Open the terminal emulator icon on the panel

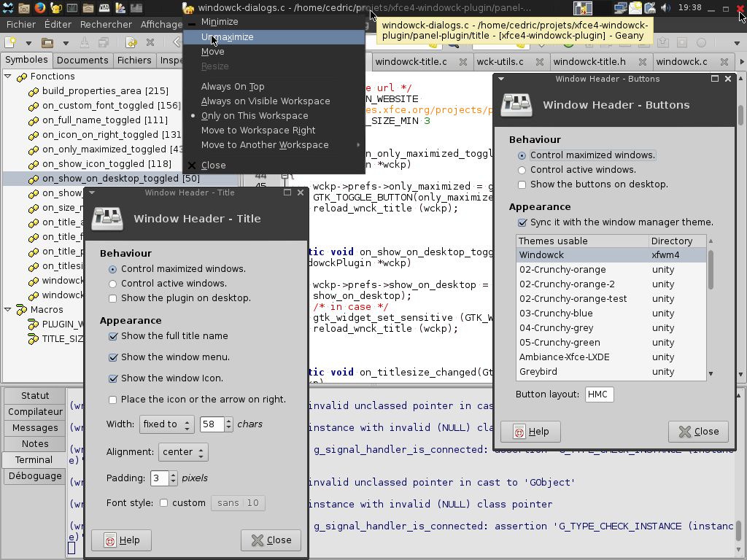[x=71, y=7]
